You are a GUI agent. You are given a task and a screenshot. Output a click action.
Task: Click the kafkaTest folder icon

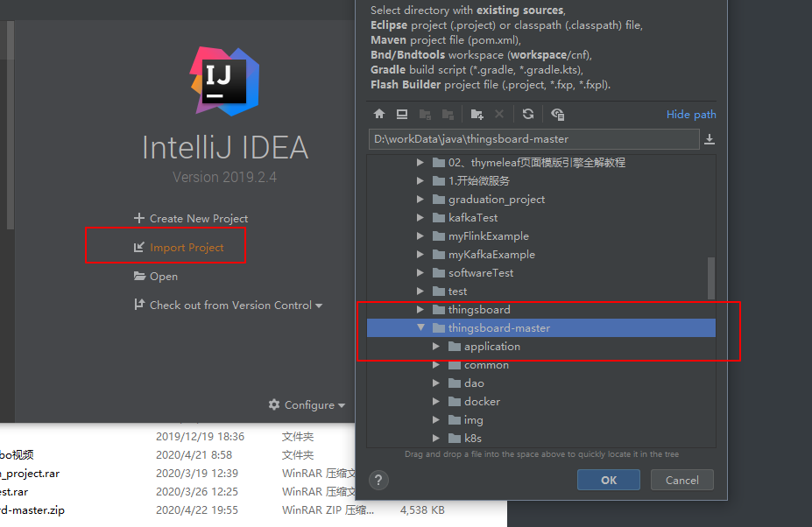pos(439,217)
